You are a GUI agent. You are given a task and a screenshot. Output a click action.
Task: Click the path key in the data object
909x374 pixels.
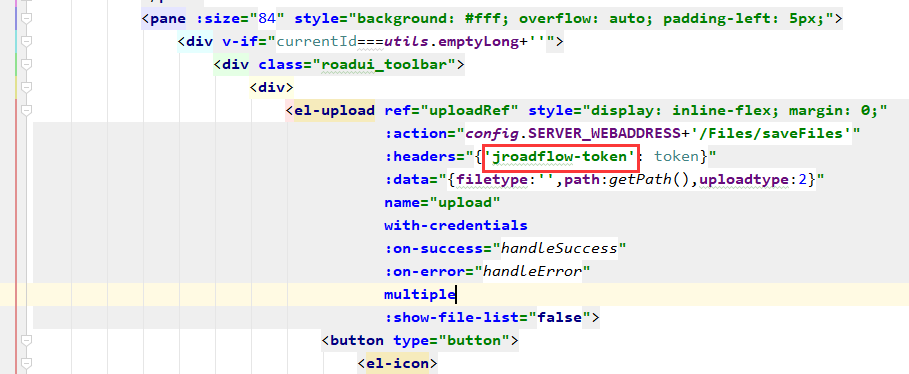point(581,180)
